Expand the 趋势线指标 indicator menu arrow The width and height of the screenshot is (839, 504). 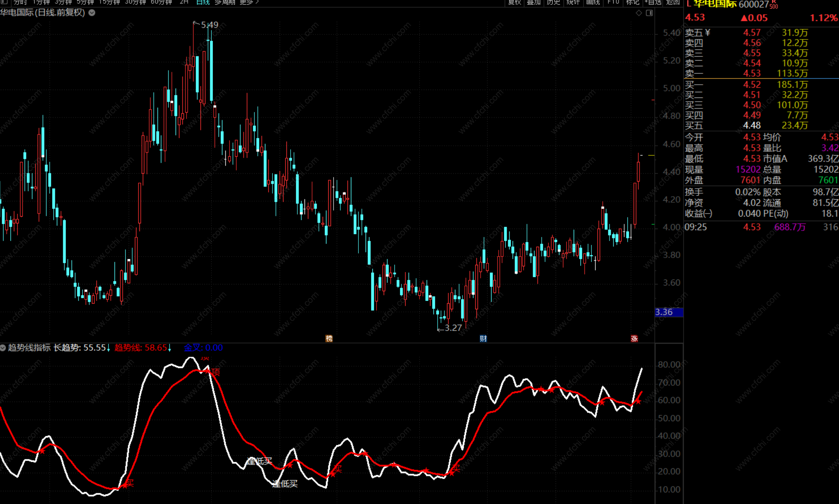3,348
